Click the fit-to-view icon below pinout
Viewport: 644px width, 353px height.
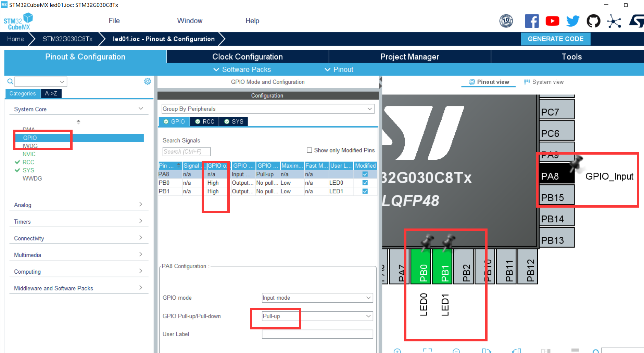click(x=427, y=351)
